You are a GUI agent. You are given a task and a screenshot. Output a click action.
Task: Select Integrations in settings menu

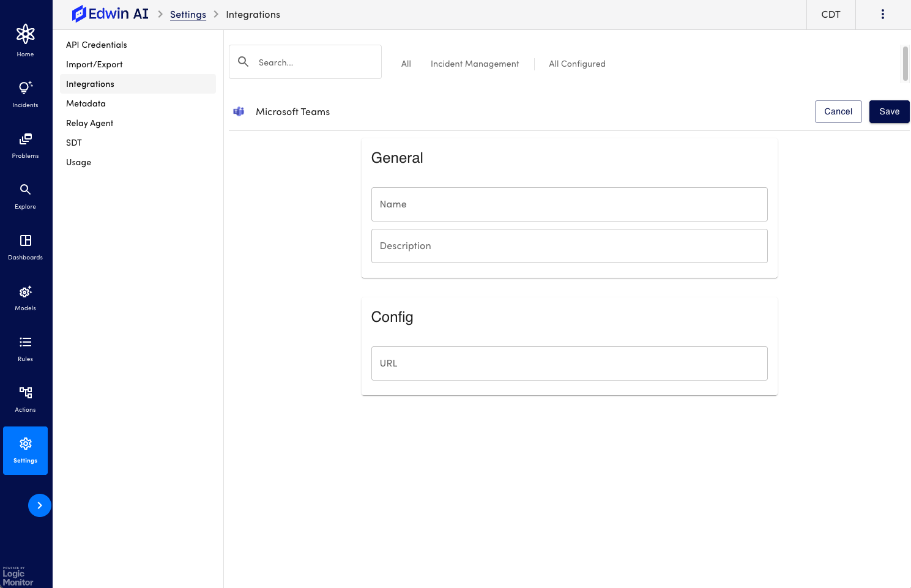click(138, 84)
